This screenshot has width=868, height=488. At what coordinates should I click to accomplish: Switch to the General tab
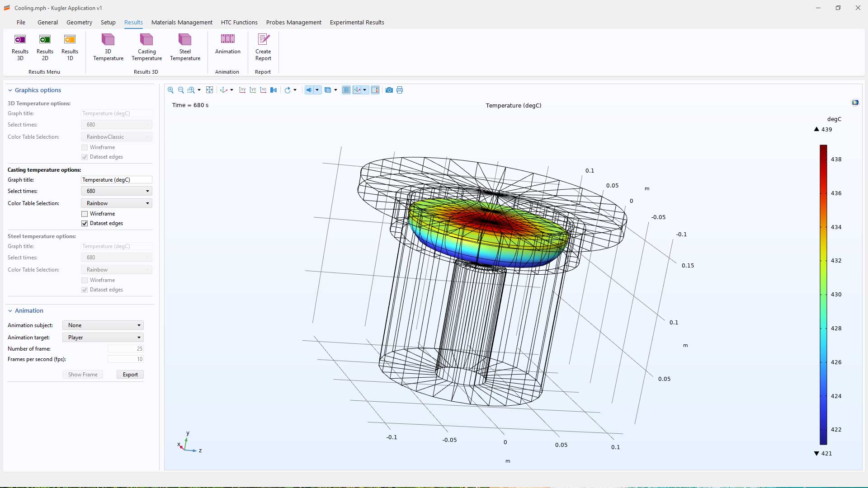[x=47, y=22]
